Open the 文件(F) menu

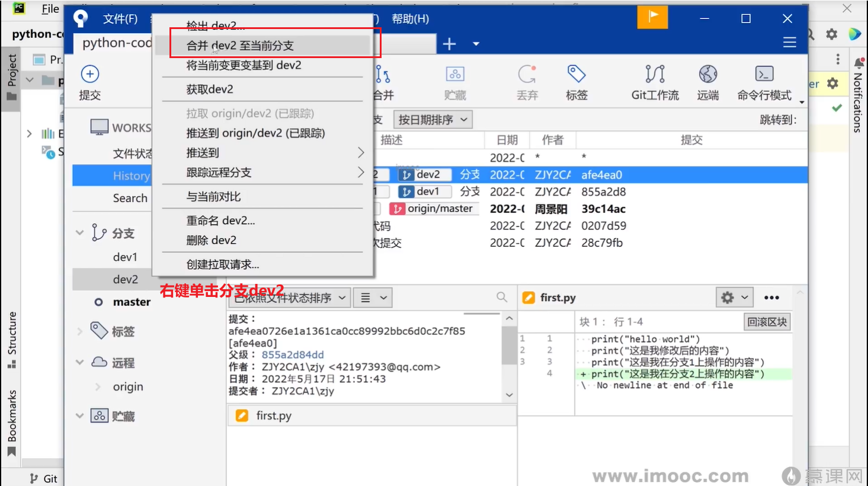click(120, 19)
